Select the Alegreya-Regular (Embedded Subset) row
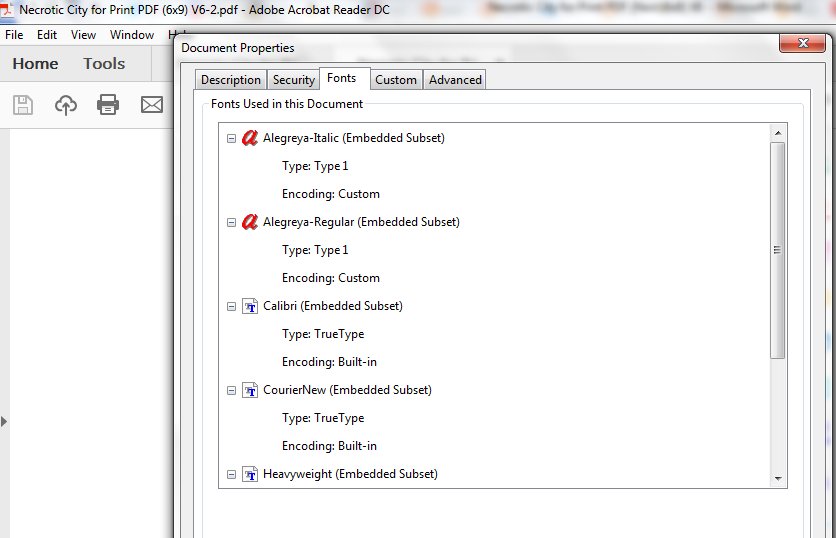836x538 pixels. coord(361,222)
